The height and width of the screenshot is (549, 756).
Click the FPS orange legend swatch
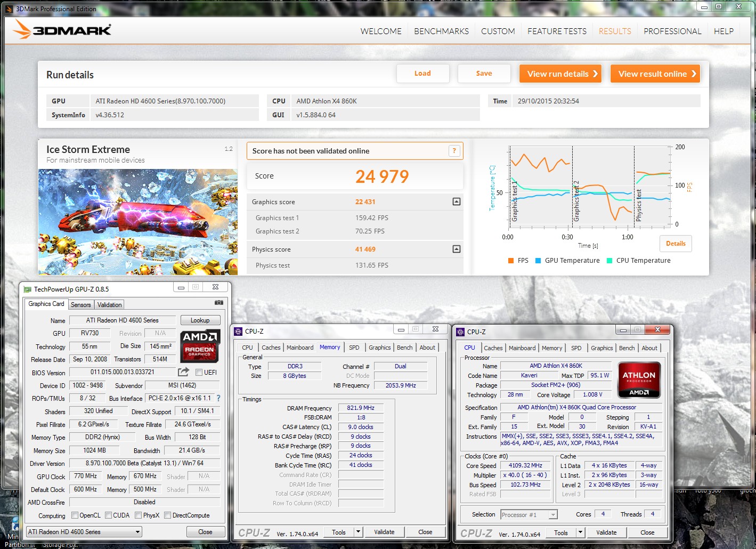pyautogui.click(x=511, y=261)
